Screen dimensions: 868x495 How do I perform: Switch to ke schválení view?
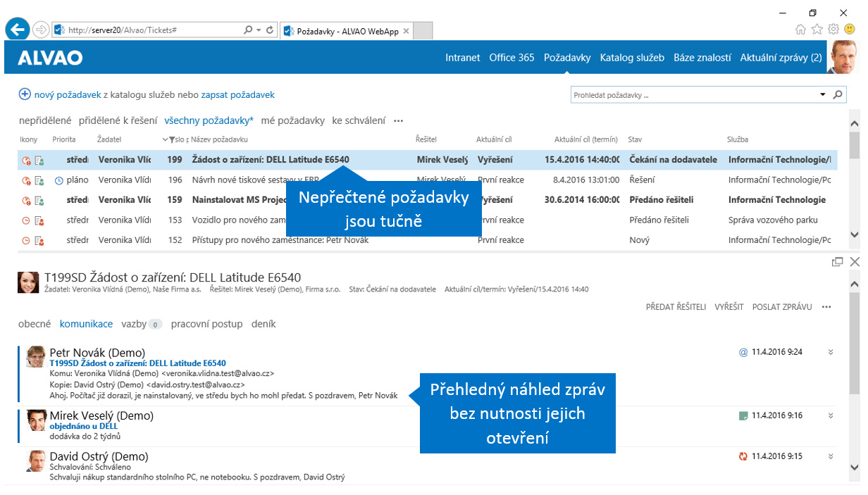point(359,121)
